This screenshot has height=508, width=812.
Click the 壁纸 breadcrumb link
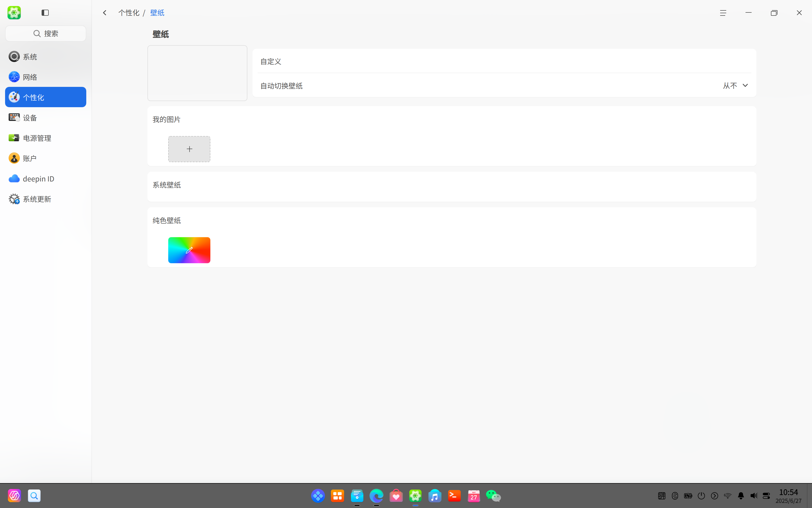157,13
